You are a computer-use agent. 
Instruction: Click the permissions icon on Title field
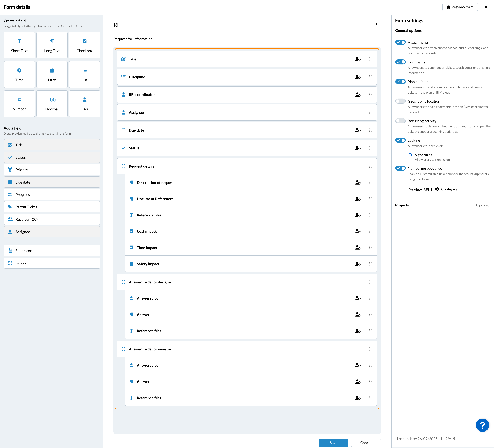[x=358, y=59]
